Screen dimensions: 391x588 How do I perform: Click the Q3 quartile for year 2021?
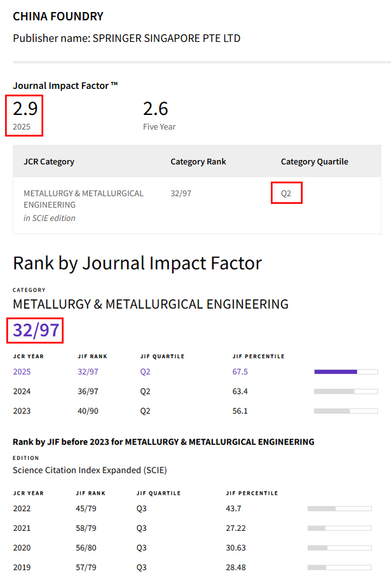142,528
